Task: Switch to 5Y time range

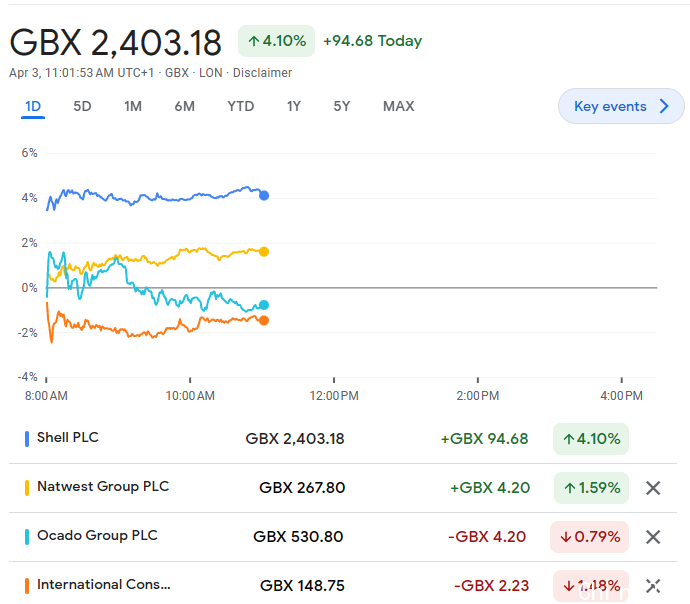Action: pyautogui.click(x=342, y=106)
